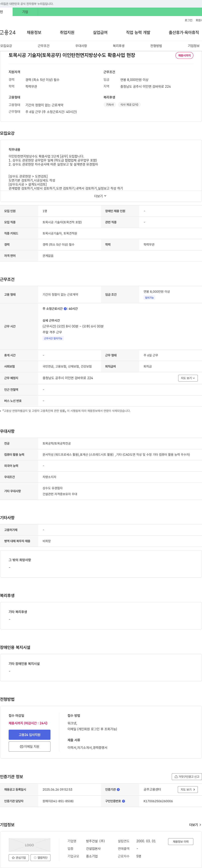This screenshot has height=868, width=202.
Task: Switch to the 기업 tab
Action: pos(25,12)
